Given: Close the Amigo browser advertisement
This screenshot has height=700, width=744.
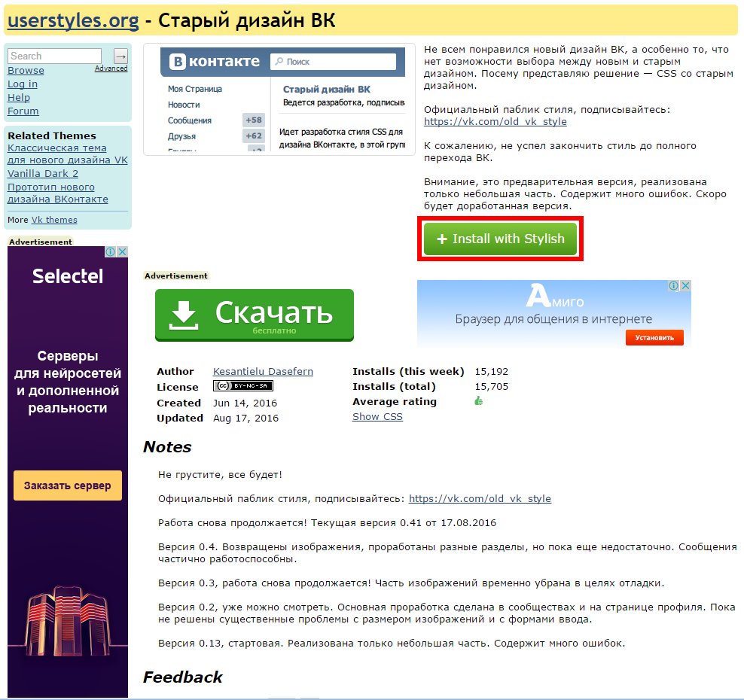Looking at the screenshot, I should coord(685,285).
